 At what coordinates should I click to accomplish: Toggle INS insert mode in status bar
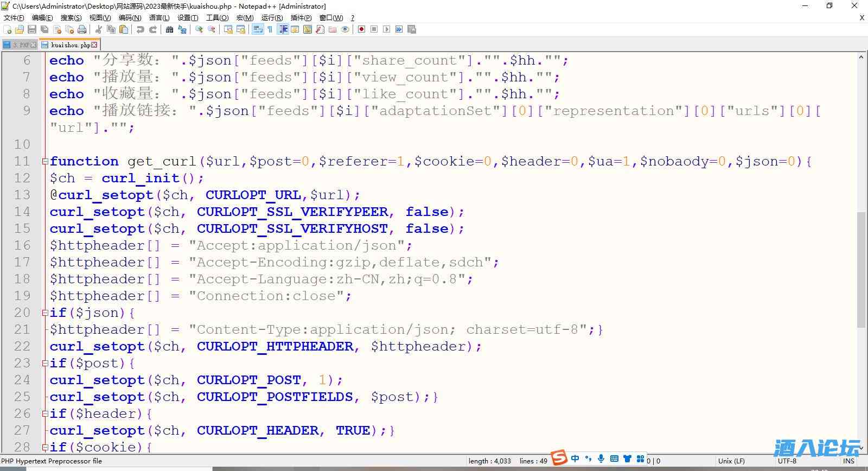coord(848,461)
